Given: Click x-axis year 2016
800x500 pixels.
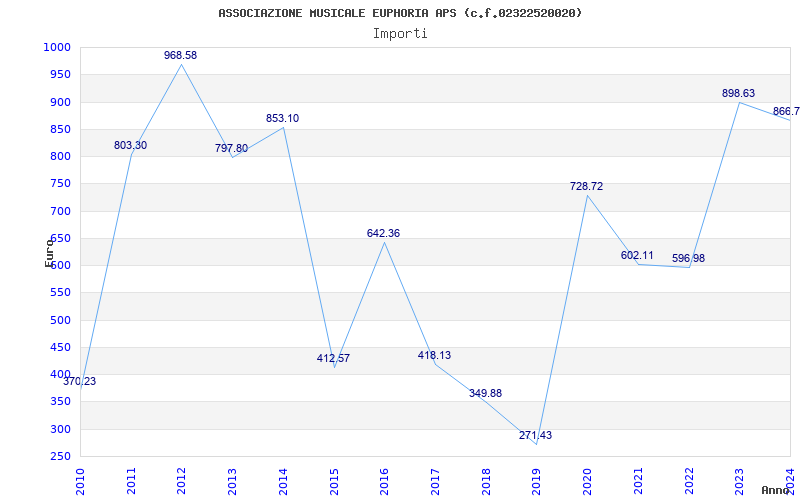Looking at the screenshot, I should [385, 481].
